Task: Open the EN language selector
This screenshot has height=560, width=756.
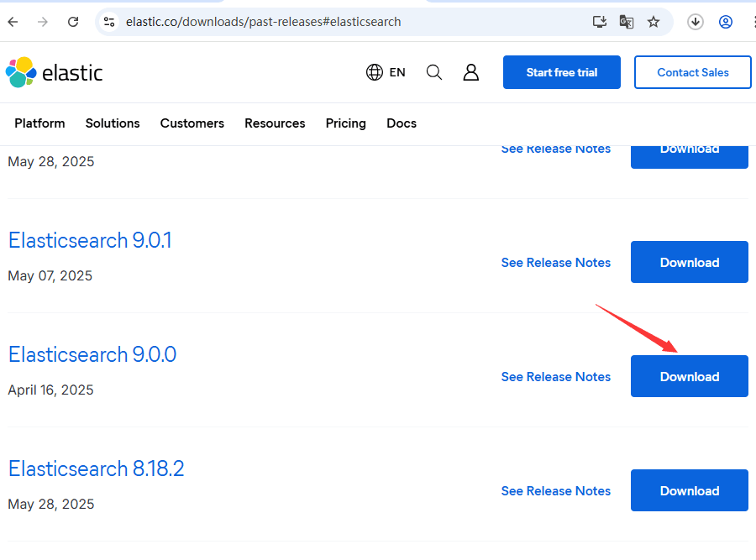Action: 386,72
